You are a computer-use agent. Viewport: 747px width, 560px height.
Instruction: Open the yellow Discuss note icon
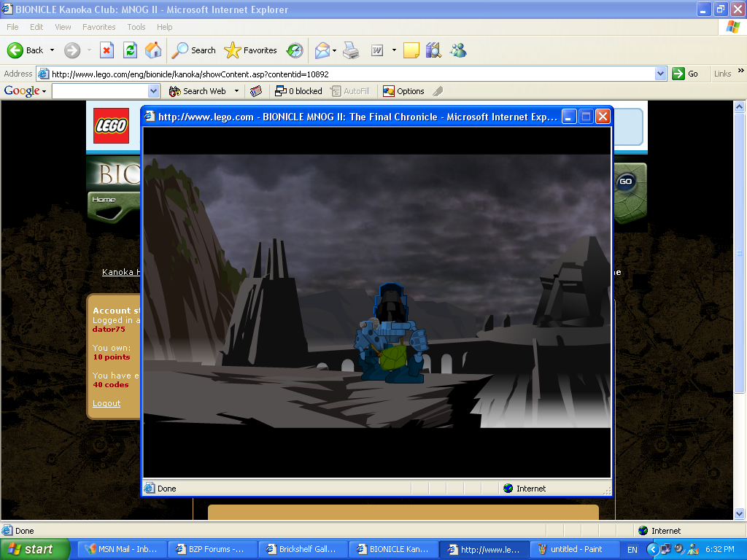pyautogui.click(x=411, y=50)
